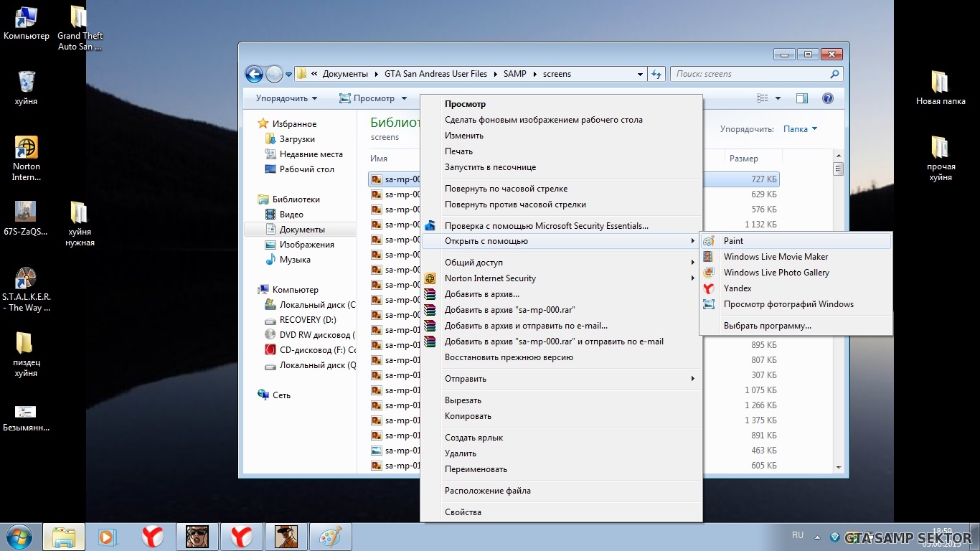Click the refresh button beside the address bar
Viewport: 980px width, 551px height.
[656, 74]
